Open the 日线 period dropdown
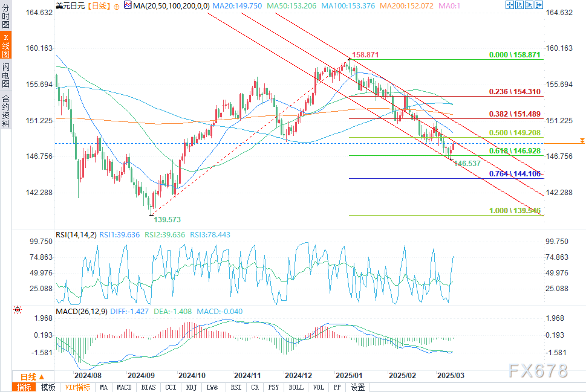The height and width of the screenshot is (392, 586). click(x=33, y=377)
